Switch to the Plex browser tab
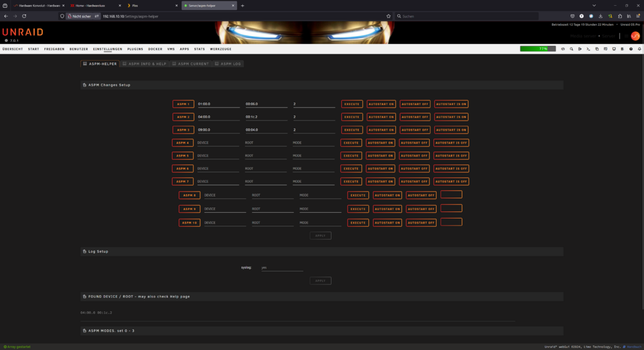 [152, 6]
